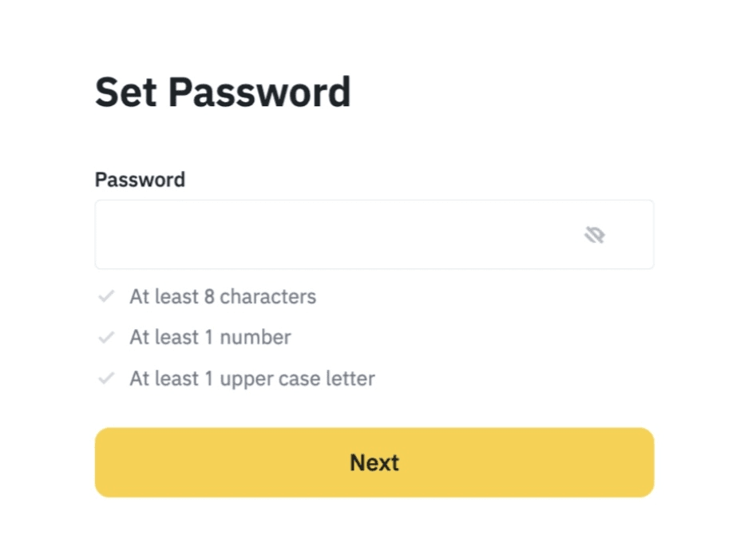Show the hidden password characters
The height and width of the screenshot is (539, 756).
594,235
